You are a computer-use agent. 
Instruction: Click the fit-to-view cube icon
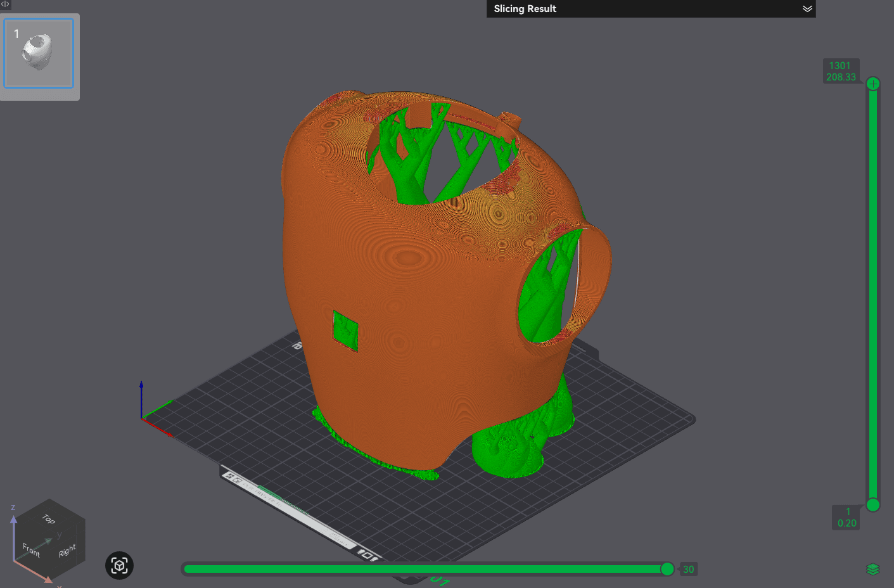pyautogui.click(x=119, y=565)
